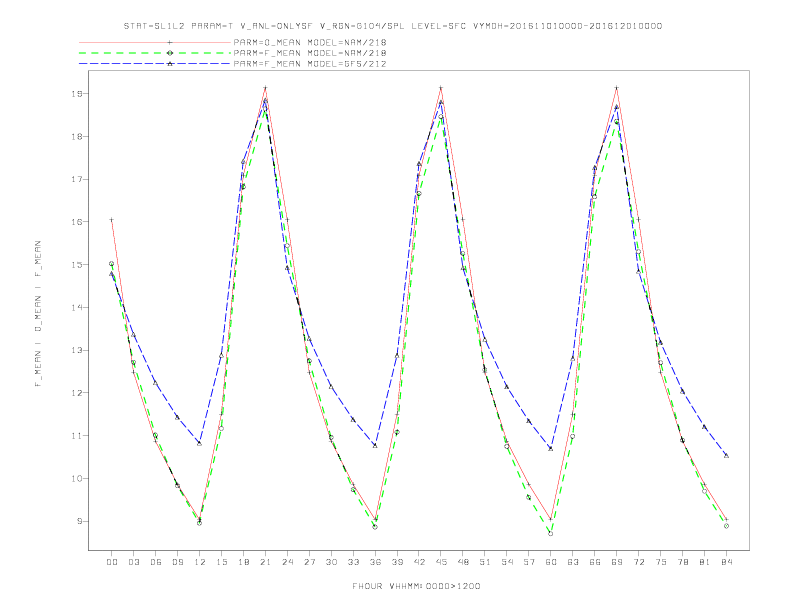The height and width of the screenshot is (612, 792).
Task: Click x-axis tick label 54
Action: coord(507,562)
